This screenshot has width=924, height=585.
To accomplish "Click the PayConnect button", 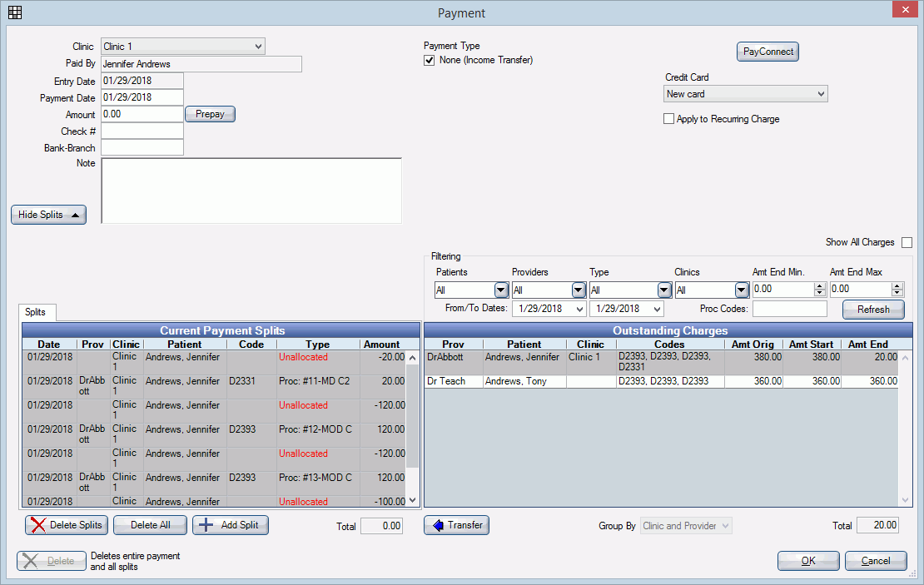I will point(768,52).
